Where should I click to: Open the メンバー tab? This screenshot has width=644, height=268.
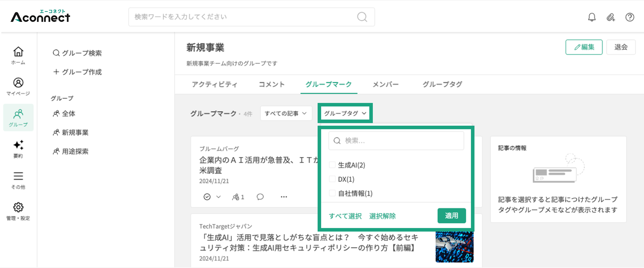click(385, 84)
